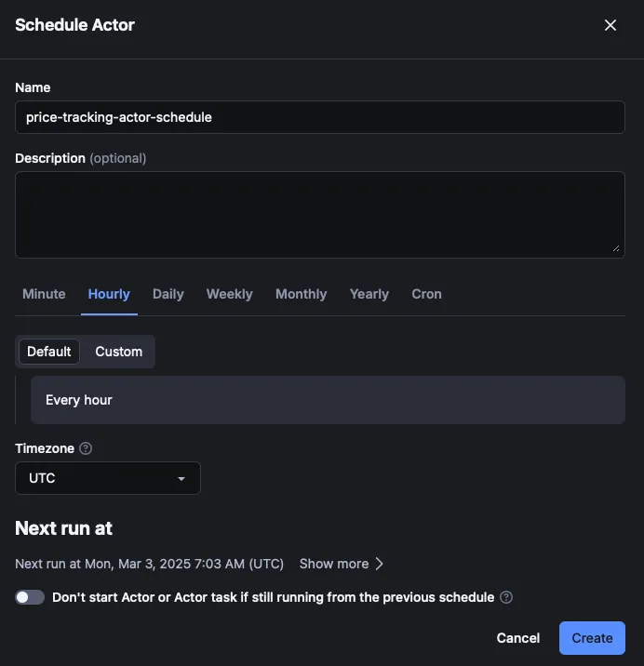Switch to the Hourly tab
The width and height of the screenshot is (644, 666).
pyautogui.click(x=109, y=294)
